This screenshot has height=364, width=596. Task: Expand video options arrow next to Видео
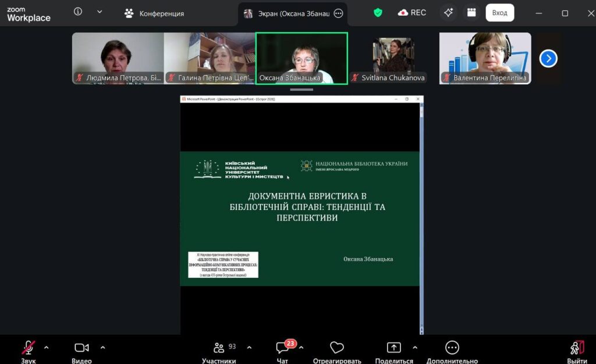coord(102,347)
